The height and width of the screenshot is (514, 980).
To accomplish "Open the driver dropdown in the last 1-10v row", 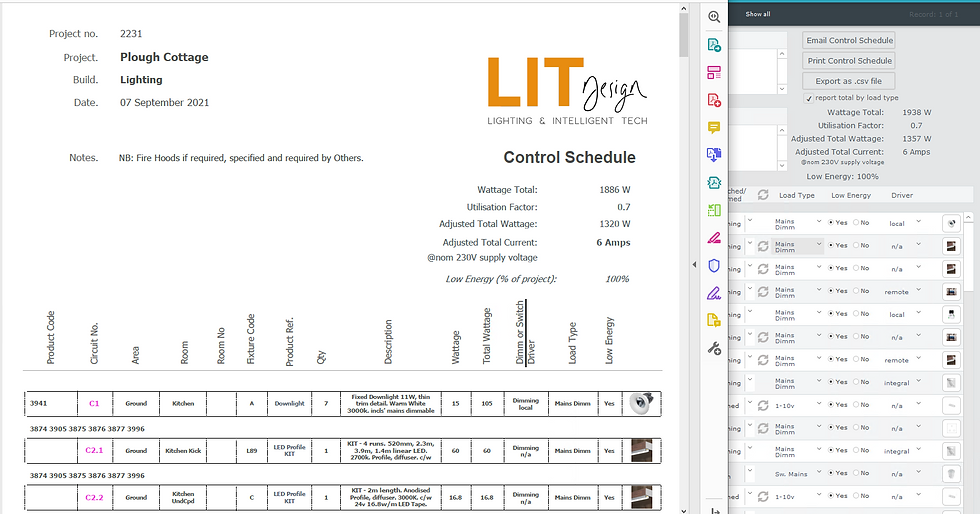I will tap(919, 495).
